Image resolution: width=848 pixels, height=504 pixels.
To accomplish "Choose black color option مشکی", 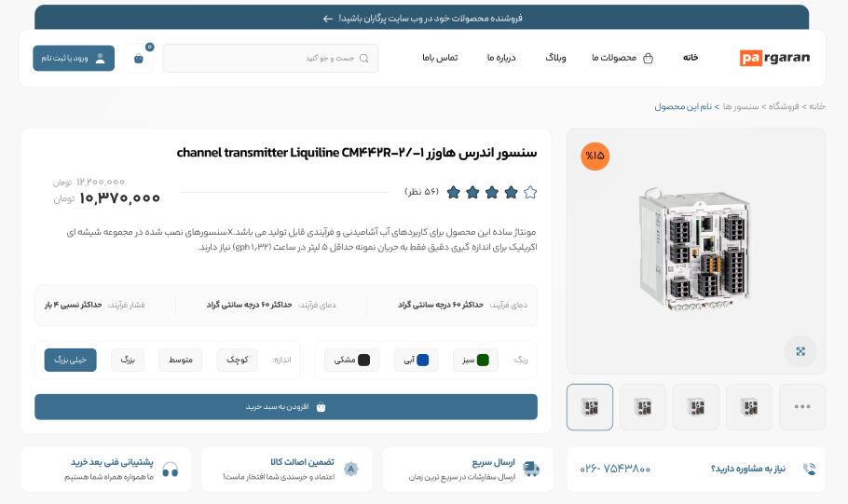I will pyautogui.click(x=352, y=361).
